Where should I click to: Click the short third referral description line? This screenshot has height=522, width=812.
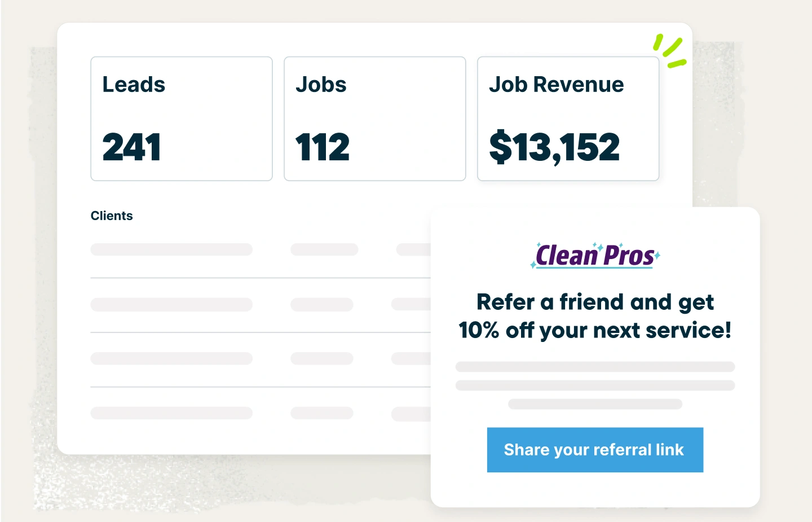coord(595,404)
